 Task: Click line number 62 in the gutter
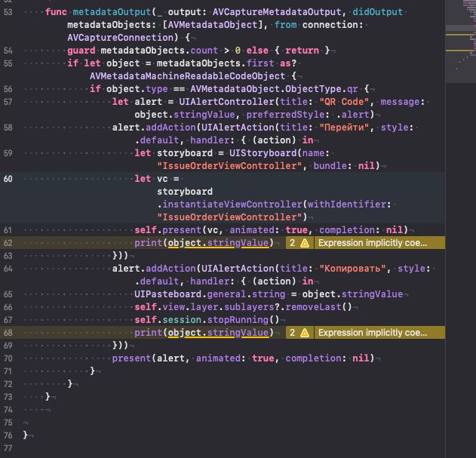[8, 243]
